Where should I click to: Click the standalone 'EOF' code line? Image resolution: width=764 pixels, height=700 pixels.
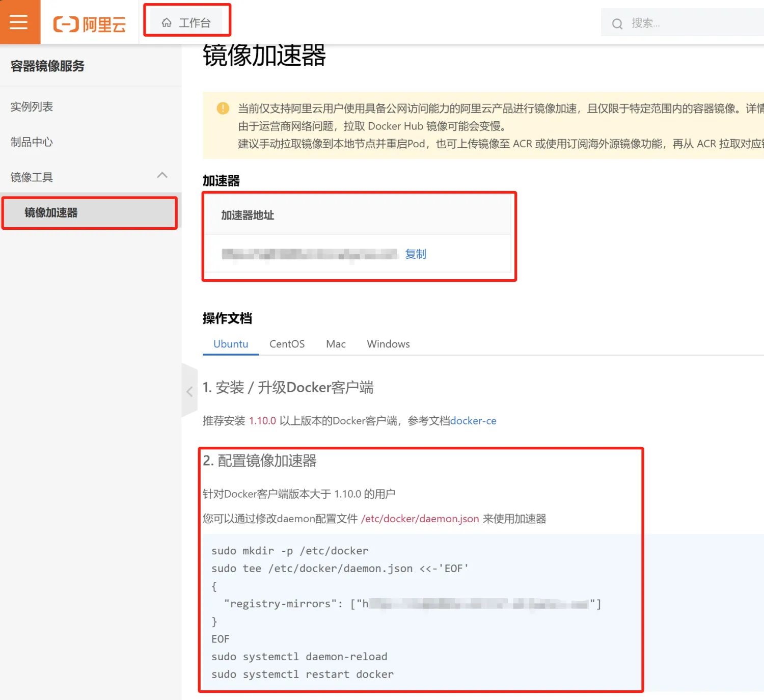[x=221, y=639]
